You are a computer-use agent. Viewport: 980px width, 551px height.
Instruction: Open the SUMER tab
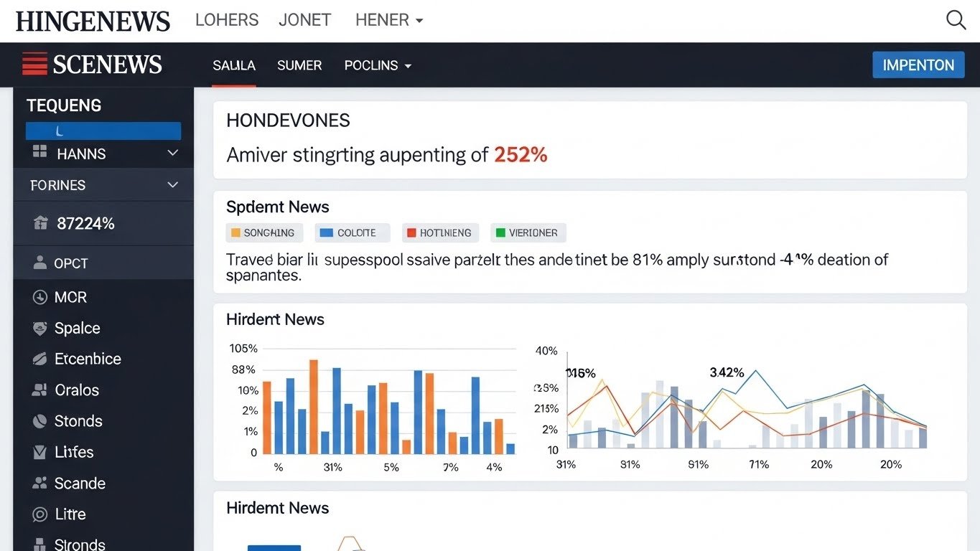[299, 65]
